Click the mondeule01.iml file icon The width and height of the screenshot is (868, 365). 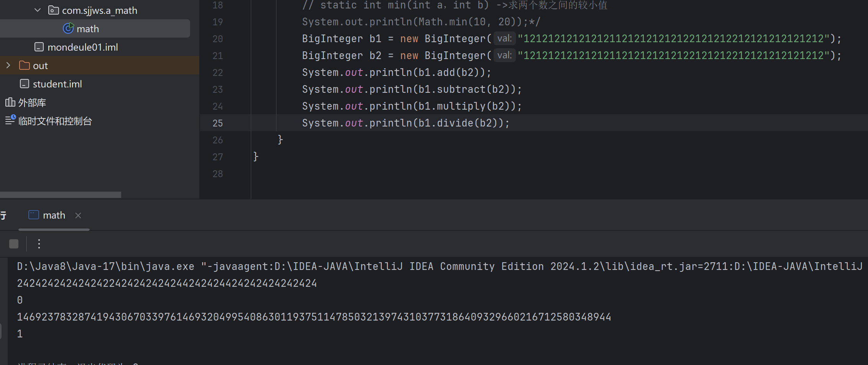tap(39, 47)
